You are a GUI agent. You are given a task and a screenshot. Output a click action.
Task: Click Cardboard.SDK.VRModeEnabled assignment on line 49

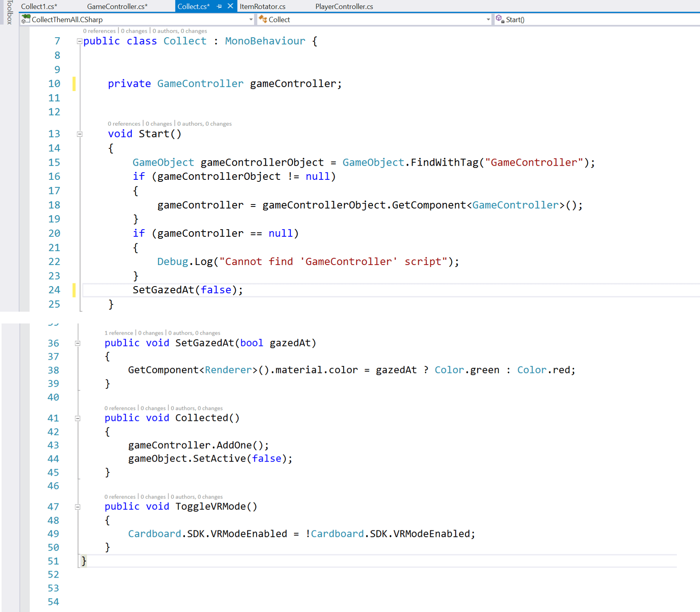(301, 534)
